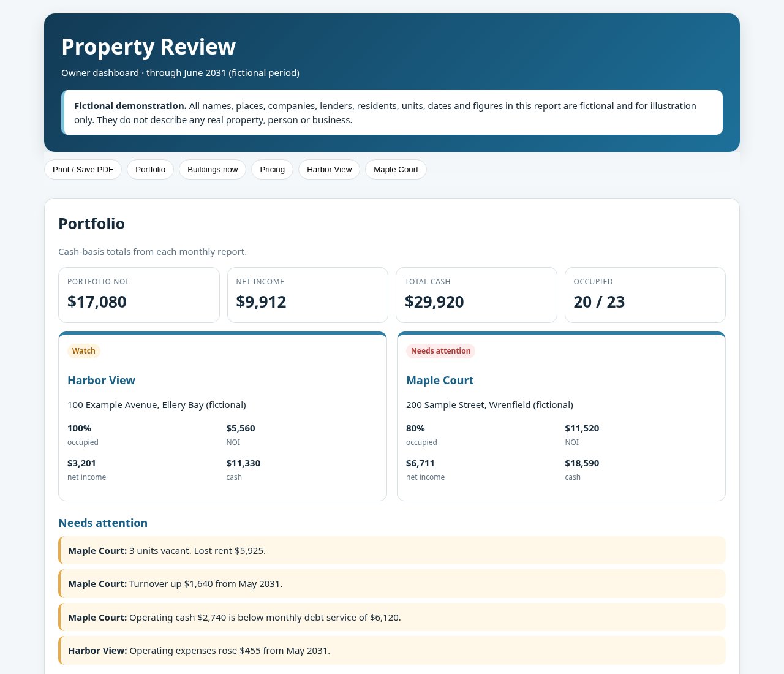784x674 pixels.
Task: Select the '3 units vacant' alert row
Action: 392,550
